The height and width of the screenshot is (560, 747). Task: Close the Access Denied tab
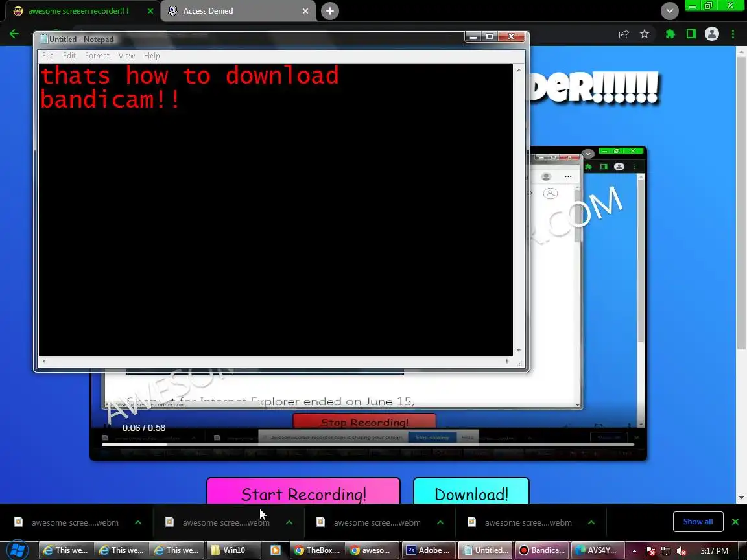pyautogui.click(x=305, y=11)
